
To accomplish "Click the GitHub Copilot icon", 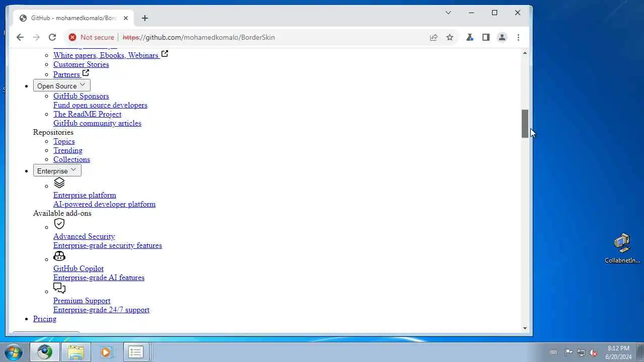I will [59, 256].
